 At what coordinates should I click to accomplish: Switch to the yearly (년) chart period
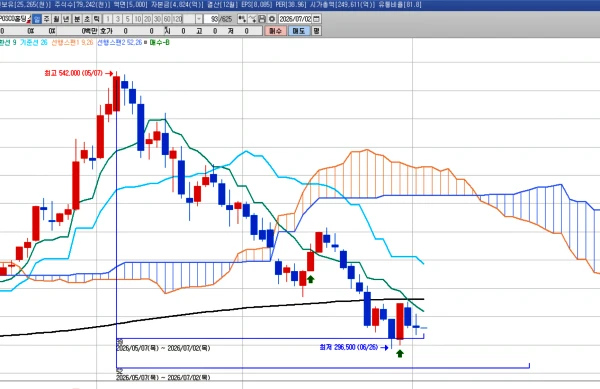[66, 19]
